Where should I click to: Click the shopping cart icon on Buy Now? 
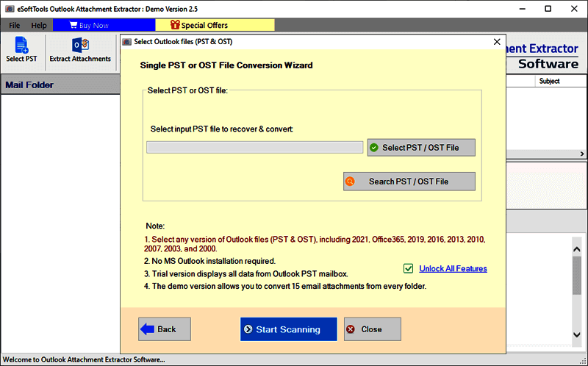[x=73, y=25]
